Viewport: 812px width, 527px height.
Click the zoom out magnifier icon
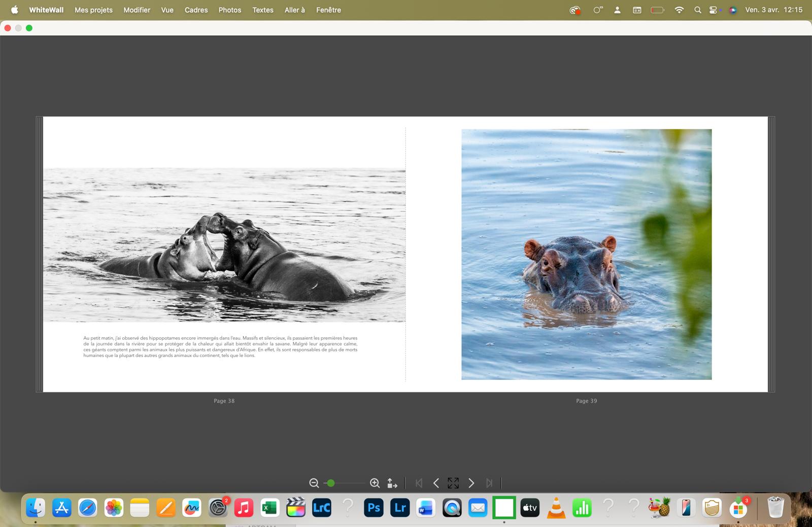pyautogui.click(x=314, y=483)
